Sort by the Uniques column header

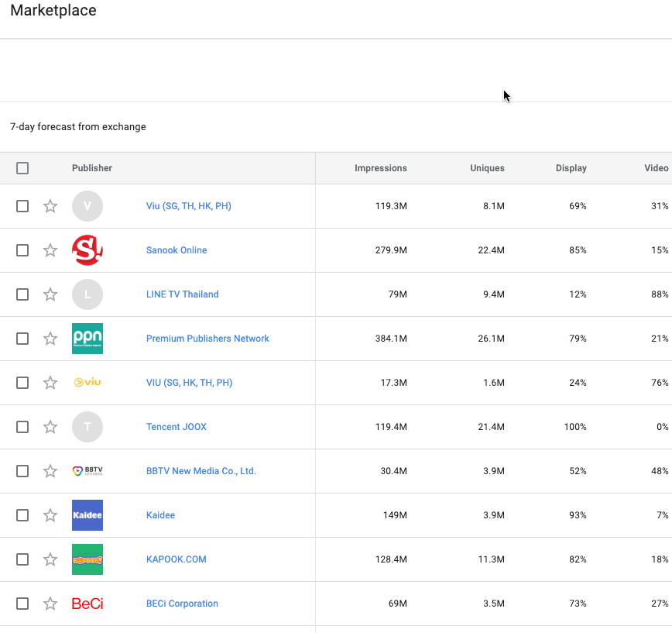point(487,168)
